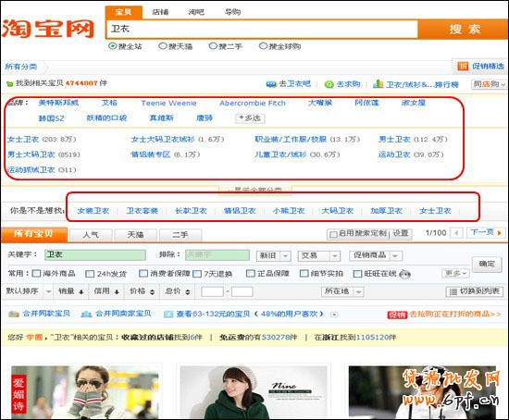The image size is (509, 420).
Task: Open the 新旧 dropdown
Action: coord(273,255)
